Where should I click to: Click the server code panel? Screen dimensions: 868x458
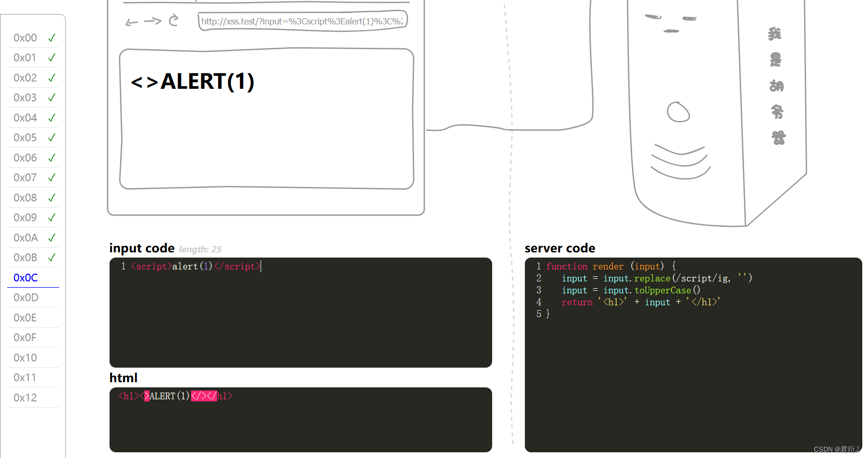693,355
